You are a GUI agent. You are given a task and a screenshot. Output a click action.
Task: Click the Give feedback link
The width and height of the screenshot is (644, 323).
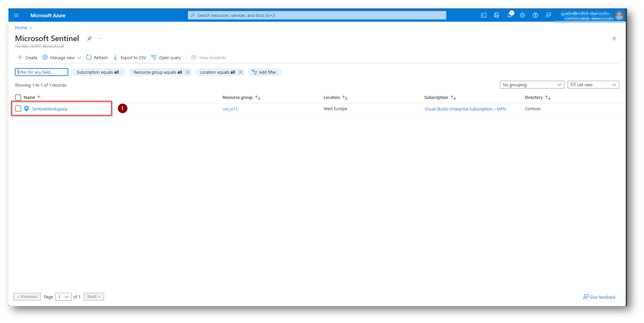599,297
